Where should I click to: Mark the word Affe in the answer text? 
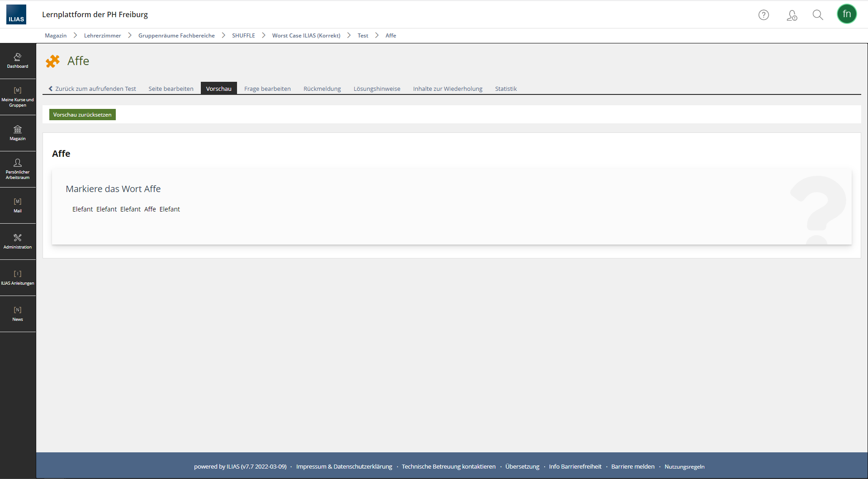[x=150, y=209]
